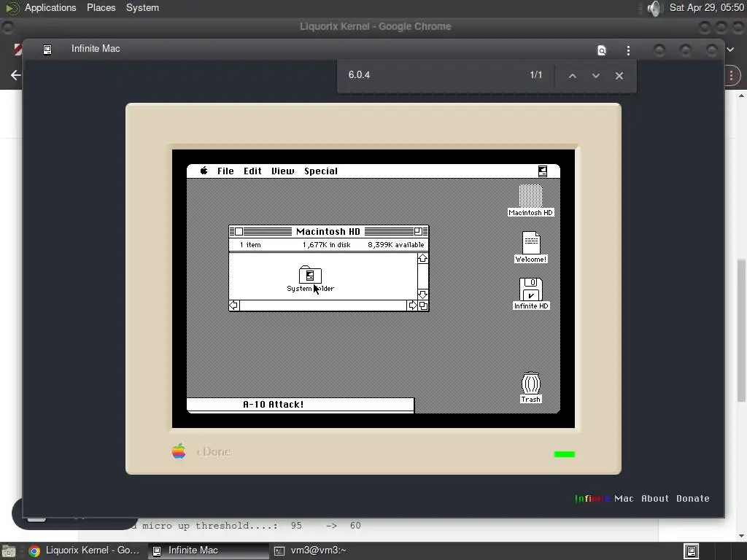Open the Donate link
The image size is (747, 560).
coord(693,499)
